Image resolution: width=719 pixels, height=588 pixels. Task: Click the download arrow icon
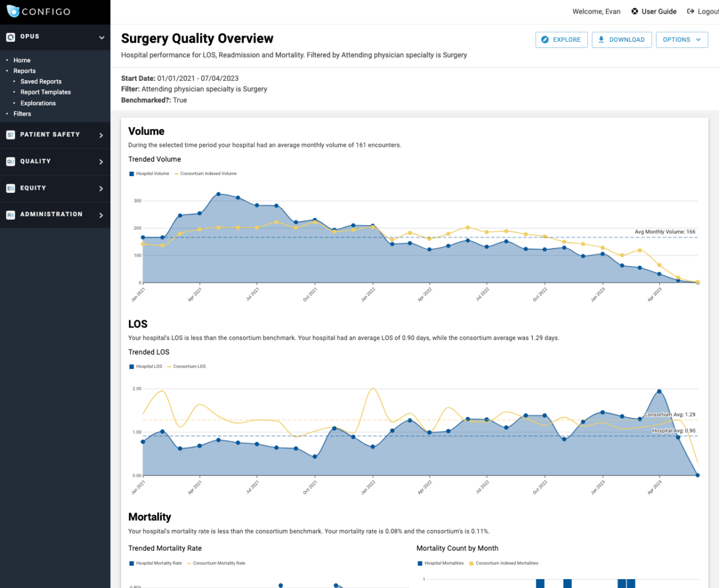[602, 40]
